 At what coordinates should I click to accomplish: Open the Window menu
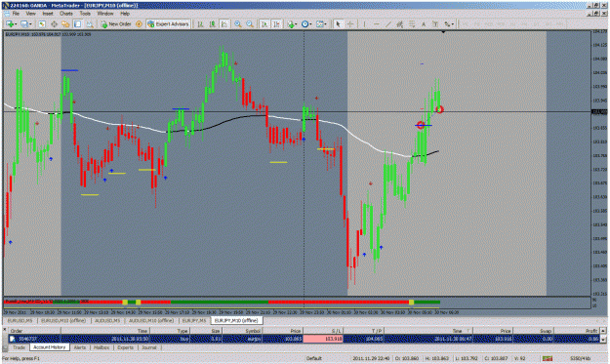pyautogui.click(x=105, y=14)
